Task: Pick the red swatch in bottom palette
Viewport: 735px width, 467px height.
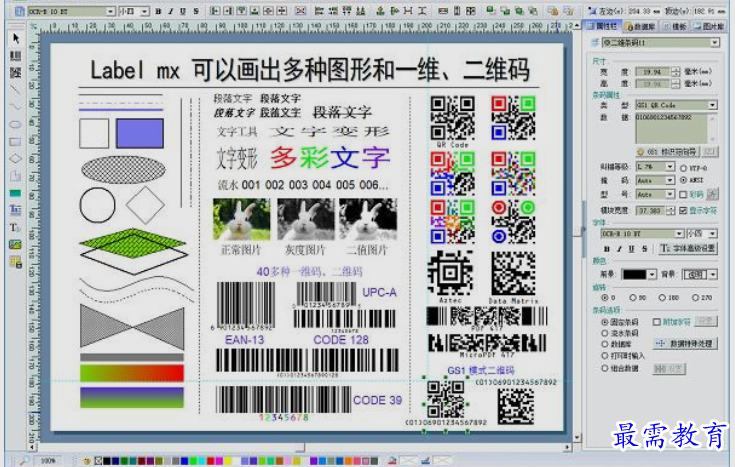Action: click(x=210, y=461)
